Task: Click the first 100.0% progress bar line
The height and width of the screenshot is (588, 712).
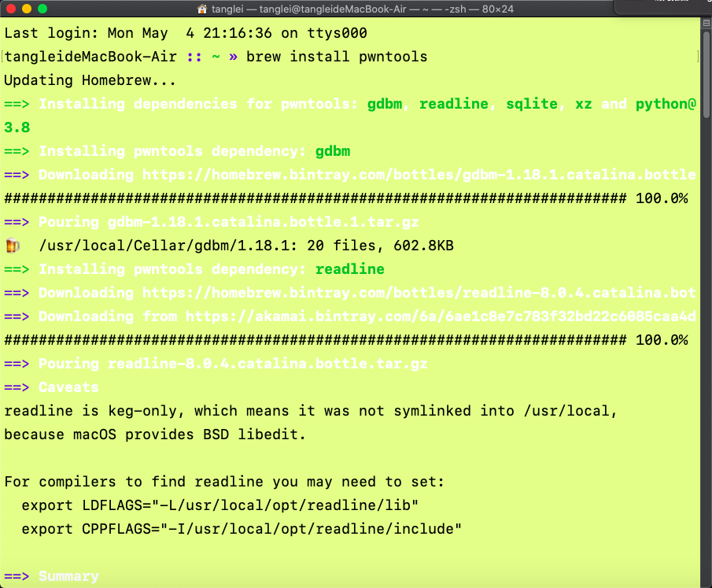Action: point(346,198)
